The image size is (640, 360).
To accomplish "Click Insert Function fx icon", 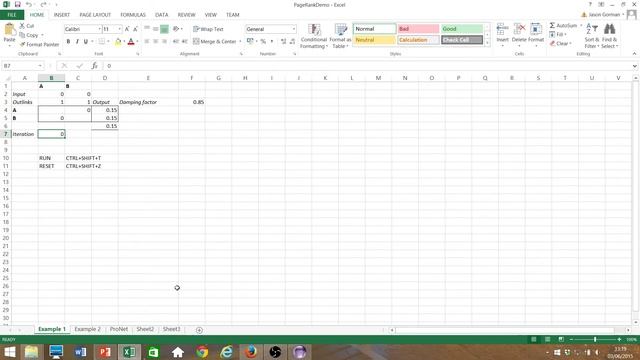I will pos(94,66).
